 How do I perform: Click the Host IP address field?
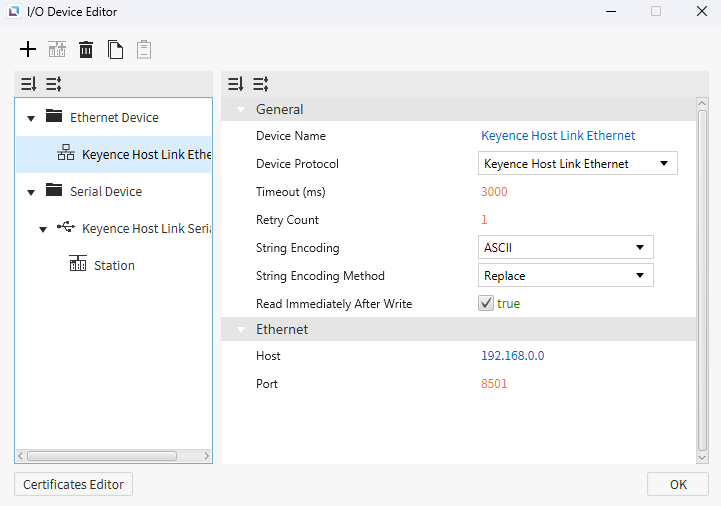pos(512,356)
